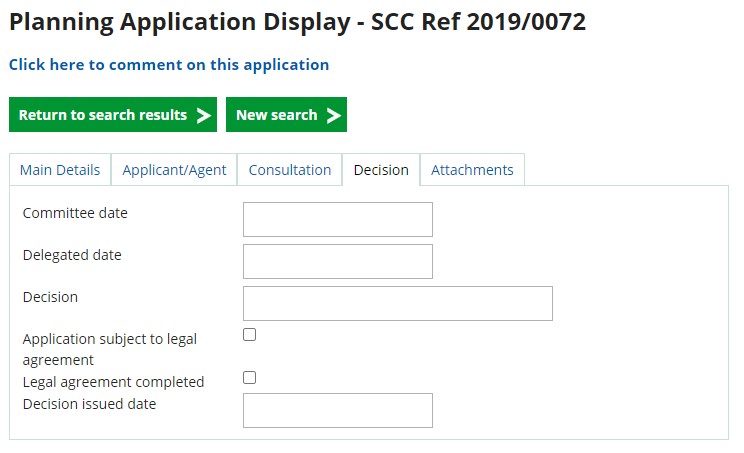Go to the Consultation tab
The width and height of the screenshot is (744, 453).
tap(290, 170)
